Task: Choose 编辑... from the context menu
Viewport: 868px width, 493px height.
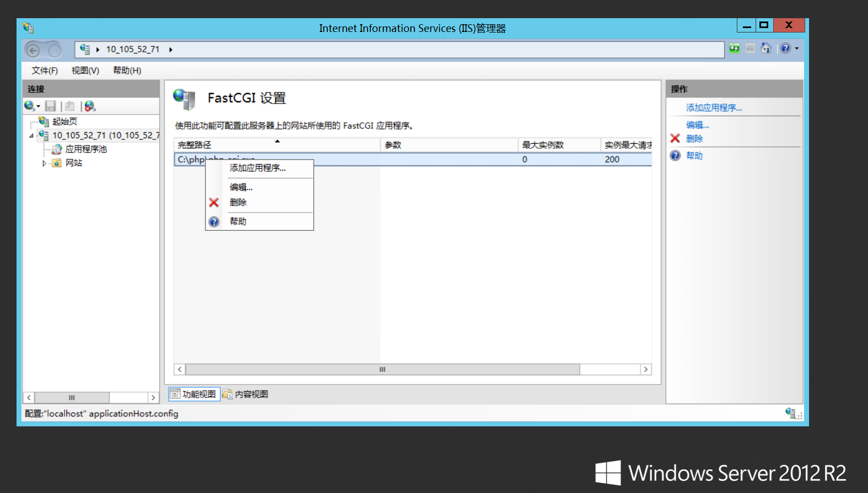Action: coord(241,187)
